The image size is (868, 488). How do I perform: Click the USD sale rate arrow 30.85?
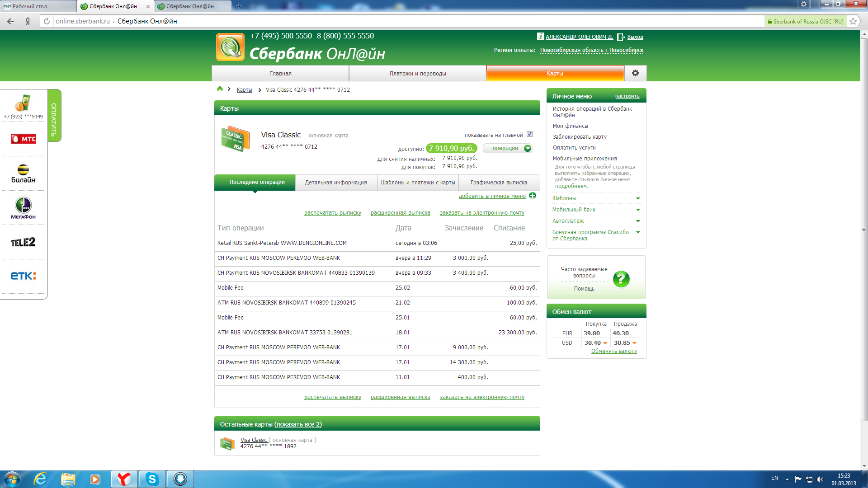(634, 343)
